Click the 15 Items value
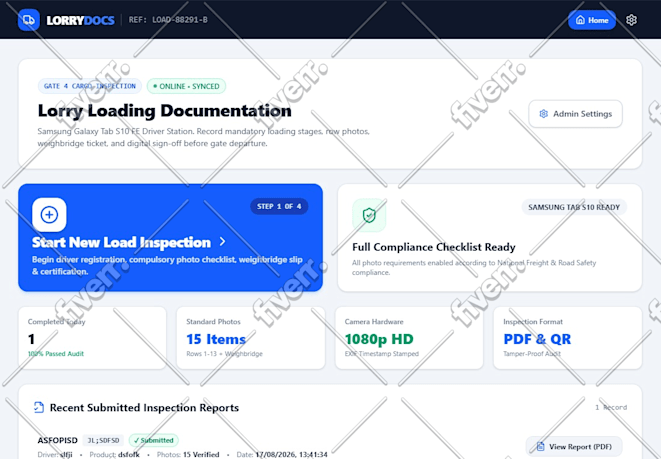Viewport: 661px width, 459px height. pos(216,339)
